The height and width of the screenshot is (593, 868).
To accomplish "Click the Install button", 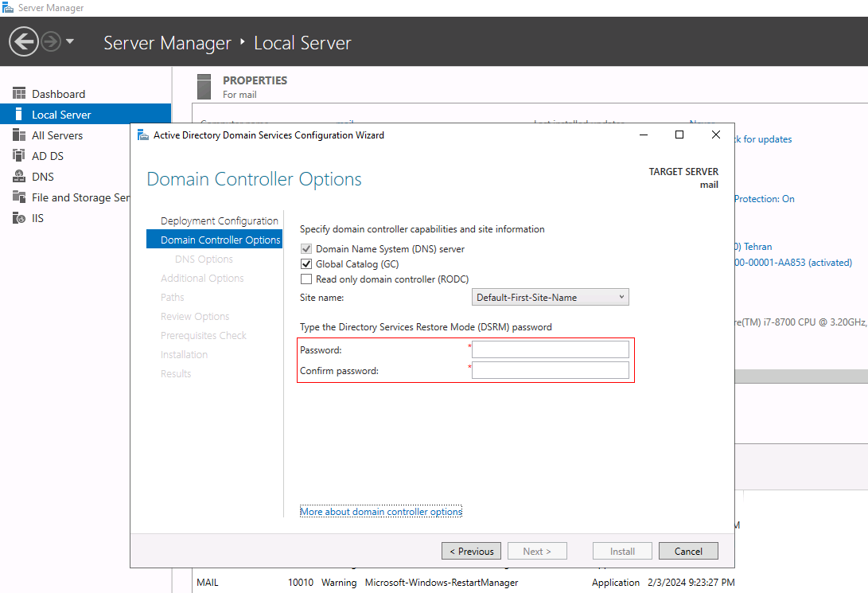I will click(622, 551).
